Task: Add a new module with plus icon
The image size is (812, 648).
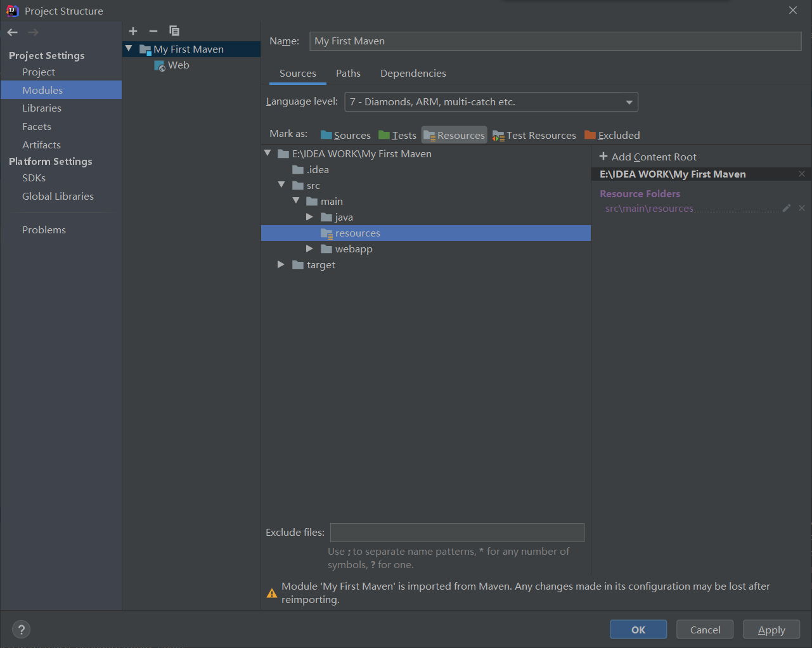Action: 133,31
